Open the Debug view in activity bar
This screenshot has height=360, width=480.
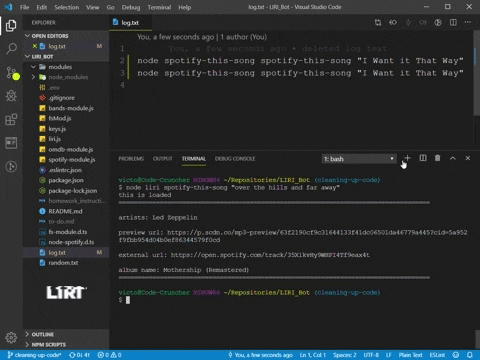pos(11,96)
